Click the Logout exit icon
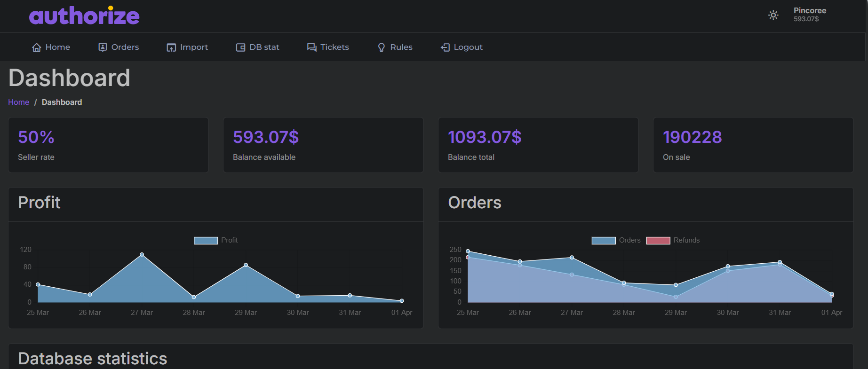 [445, 47]
